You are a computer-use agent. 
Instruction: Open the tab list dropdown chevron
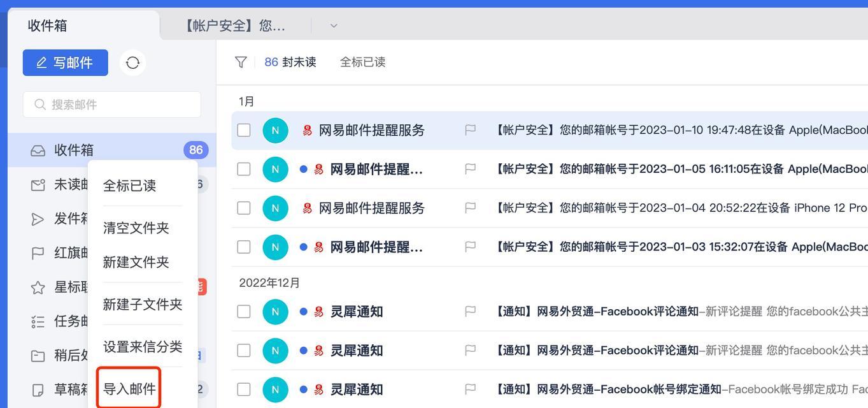click(333, 25)
